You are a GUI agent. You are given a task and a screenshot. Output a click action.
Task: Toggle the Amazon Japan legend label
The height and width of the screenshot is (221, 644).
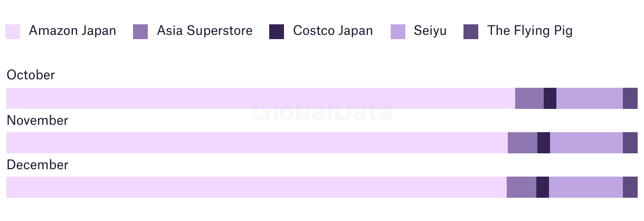tap(72, 31)
